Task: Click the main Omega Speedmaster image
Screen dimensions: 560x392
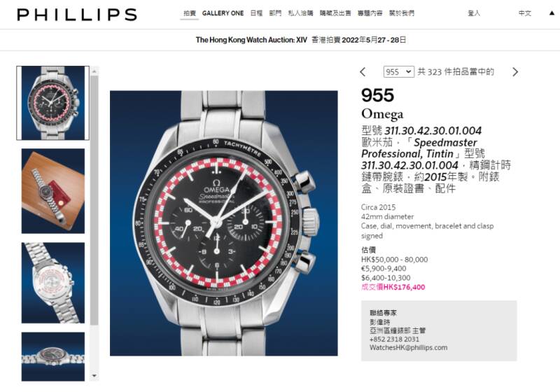Action: (x=223, y=223)
